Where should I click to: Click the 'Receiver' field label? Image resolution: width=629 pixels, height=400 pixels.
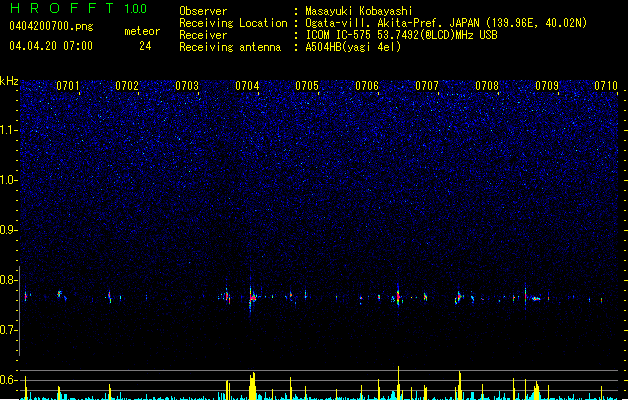coord(203,35)
